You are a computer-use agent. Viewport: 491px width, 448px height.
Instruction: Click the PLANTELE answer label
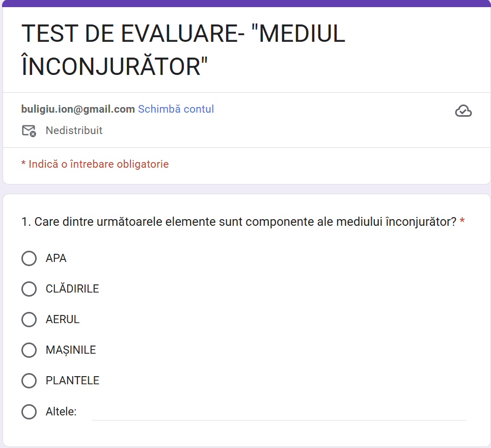(x=72, y=381)
